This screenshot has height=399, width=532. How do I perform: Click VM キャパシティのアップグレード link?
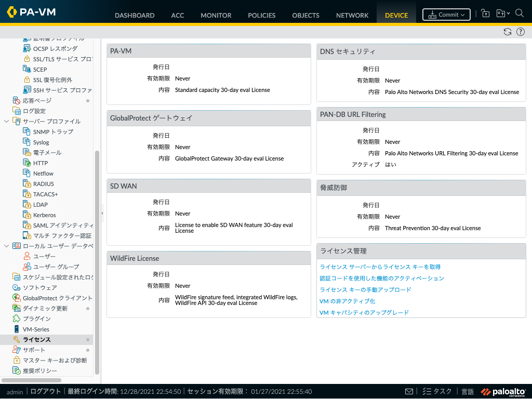(x=364, y=312)
